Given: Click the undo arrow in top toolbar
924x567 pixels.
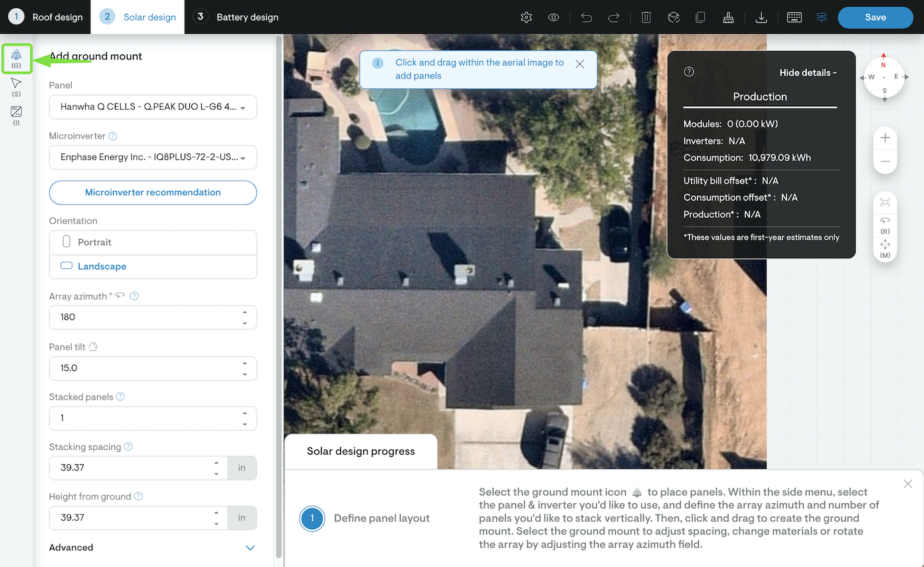Looking at the screenshot, I should 586,18.
